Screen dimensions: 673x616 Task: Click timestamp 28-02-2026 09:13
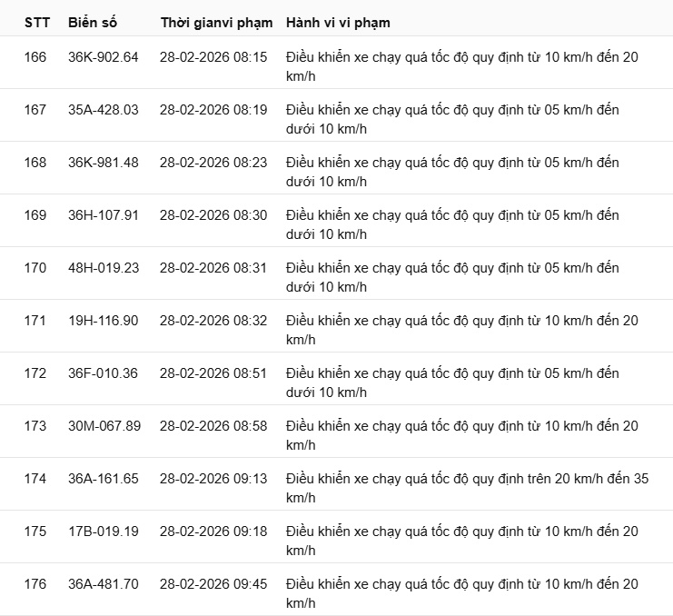213,479
